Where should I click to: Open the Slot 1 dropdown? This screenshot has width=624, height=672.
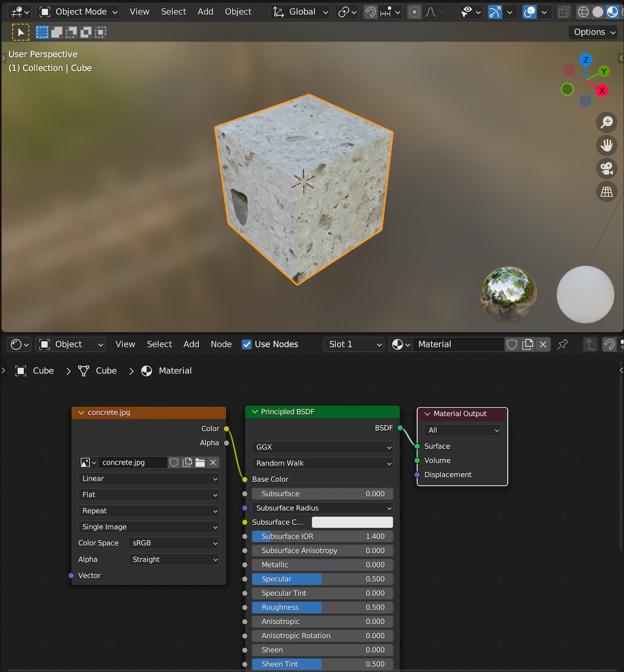[354, 345]
